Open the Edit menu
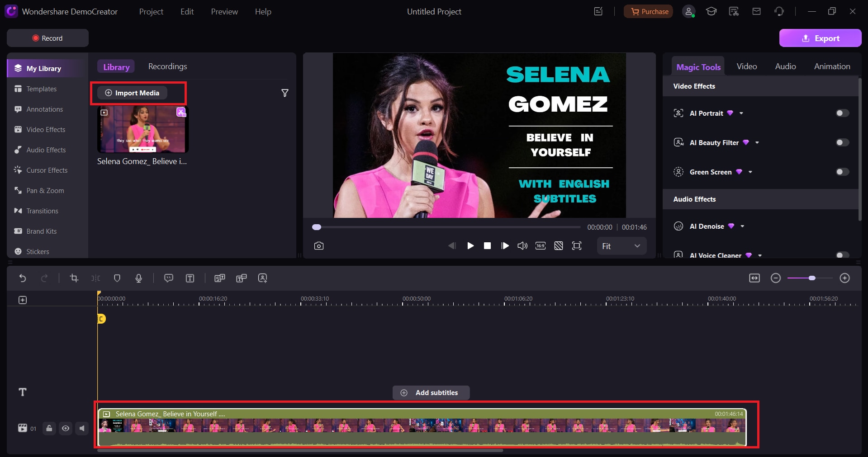868x457 pixels. [187, 12]
